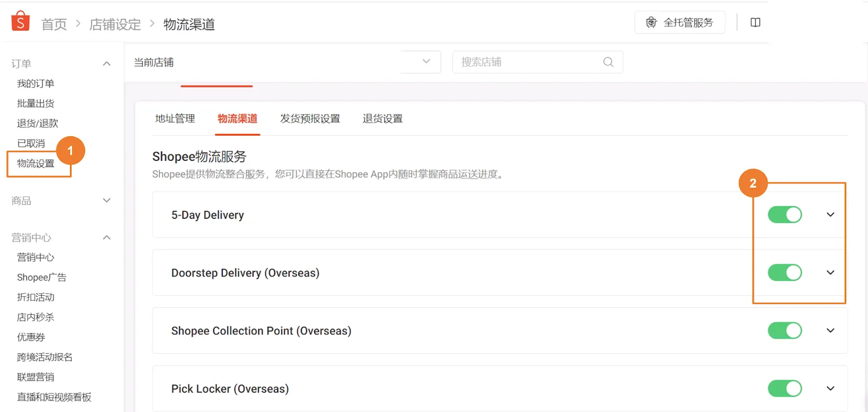The height and width of the screenshot is (412, 868).
Task: Collapse the 订单 sidebar section
Action: (x=107, y=64)
